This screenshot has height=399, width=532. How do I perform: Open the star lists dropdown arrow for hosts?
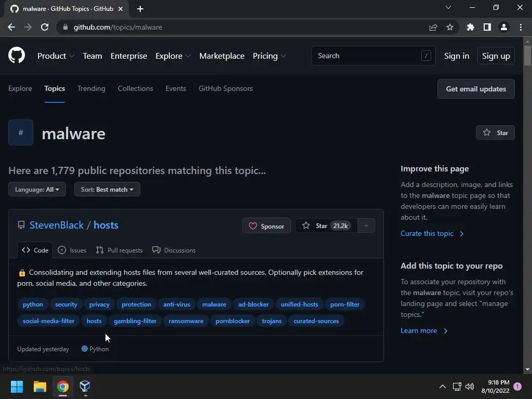click(x=366, y=225)
